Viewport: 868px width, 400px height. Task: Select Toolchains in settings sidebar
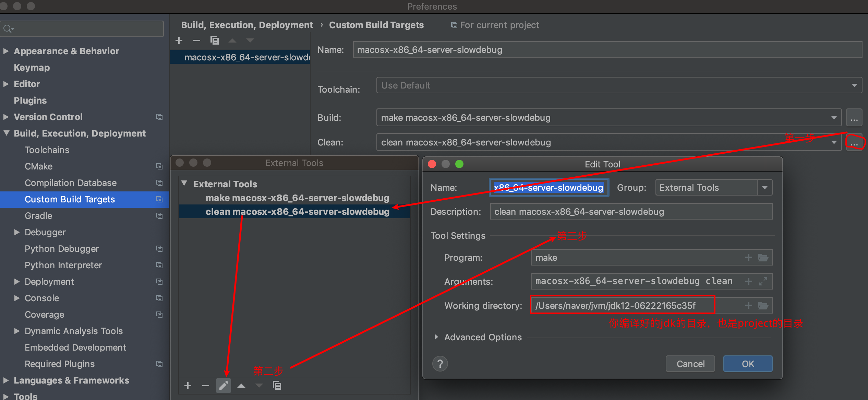tap(47, 150)
